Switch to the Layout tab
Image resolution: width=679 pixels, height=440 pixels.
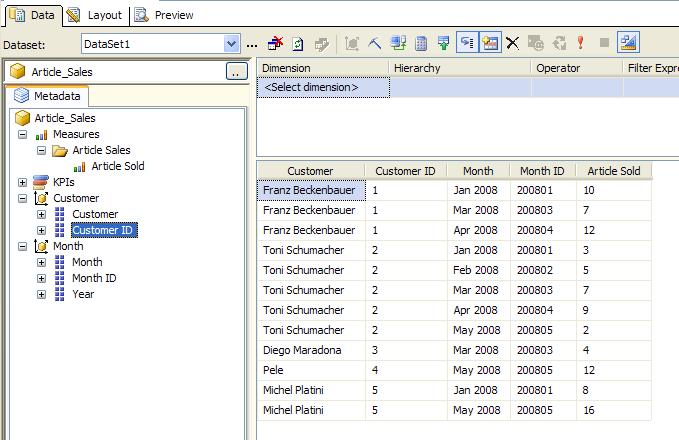point(96,15)
